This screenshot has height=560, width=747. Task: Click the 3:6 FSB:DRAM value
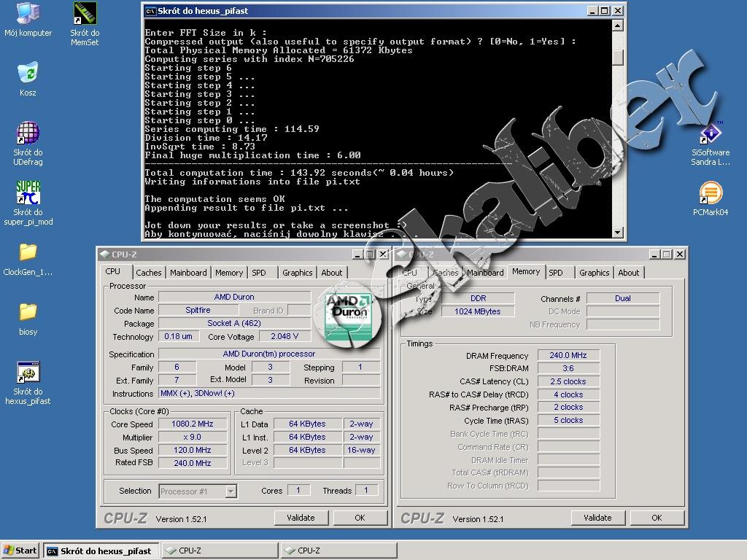pyautogui.click(x=568, y=368)
